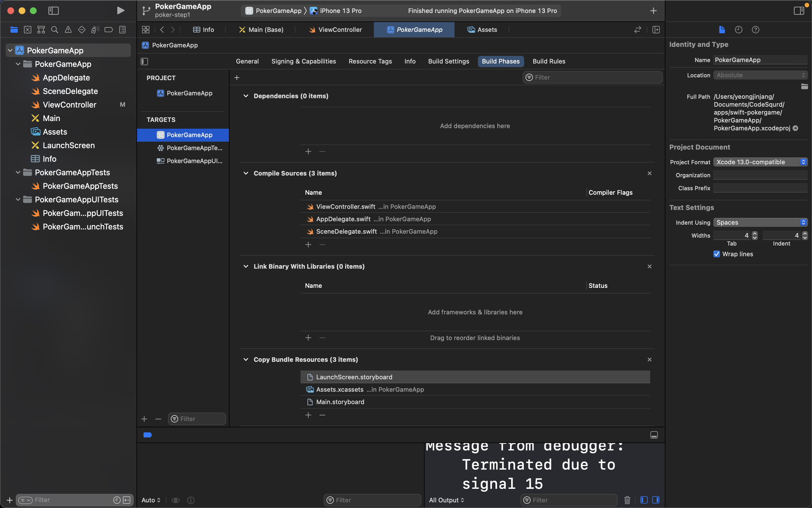
Task: Open the Find navigator magnifier icon
Action: [54, 30]
